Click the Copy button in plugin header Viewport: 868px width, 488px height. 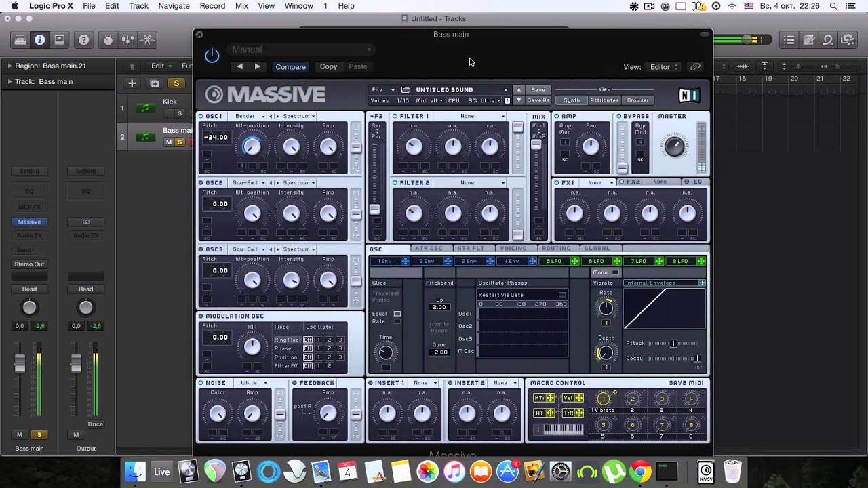(x=328, y=66)
